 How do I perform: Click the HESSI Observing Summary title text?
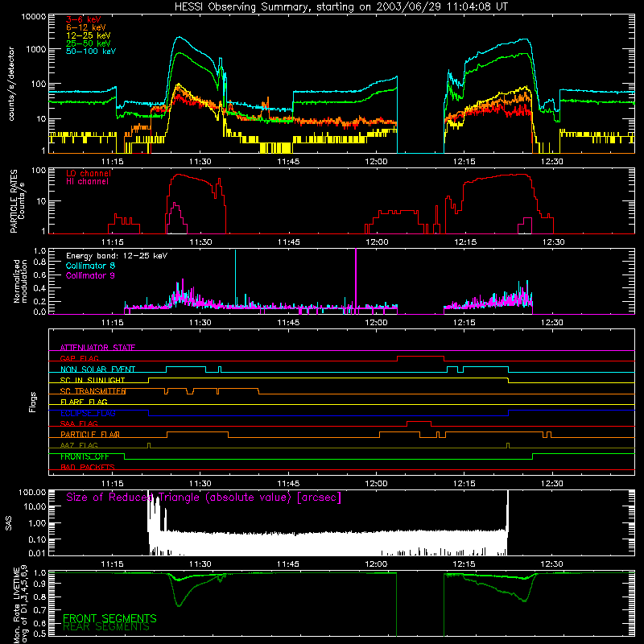(x=341, y=7)
